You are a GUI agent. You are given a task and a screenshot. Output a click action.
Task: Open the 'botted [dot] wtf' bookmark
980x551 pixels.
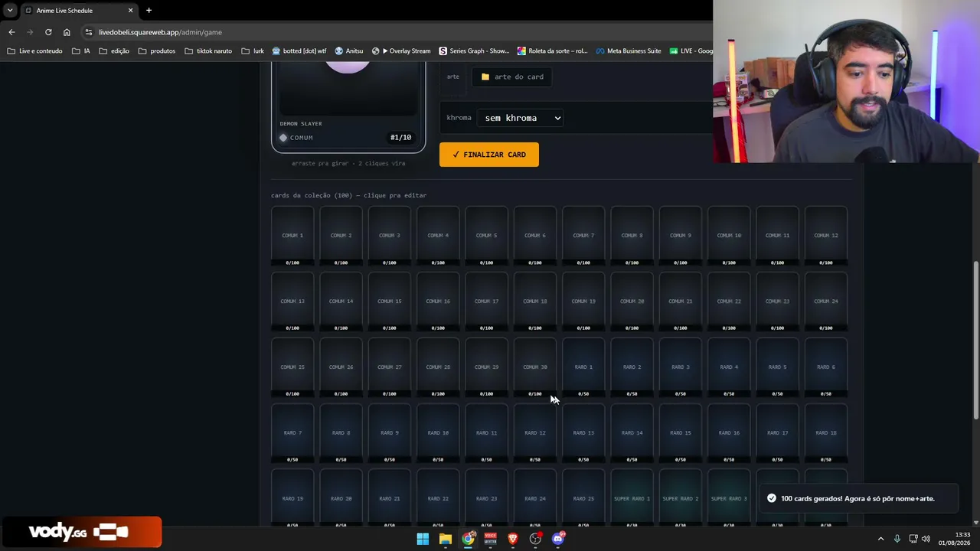click(x=299, y=51)
